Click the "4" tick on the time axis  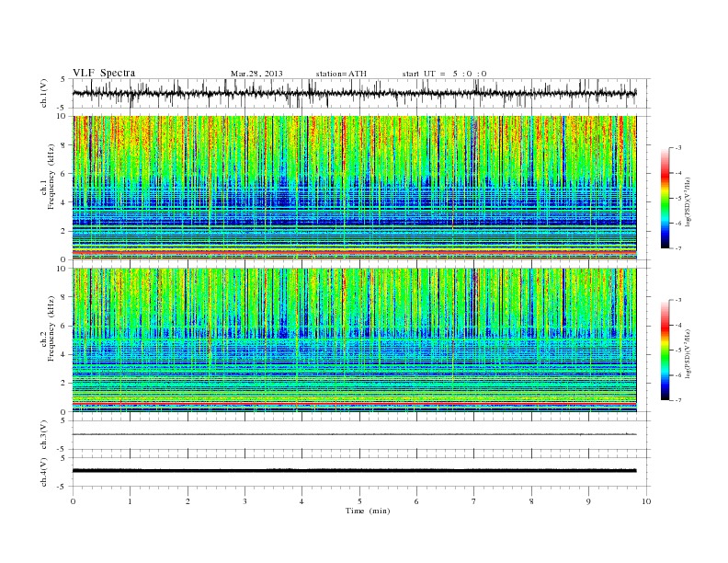pos(302,501)
